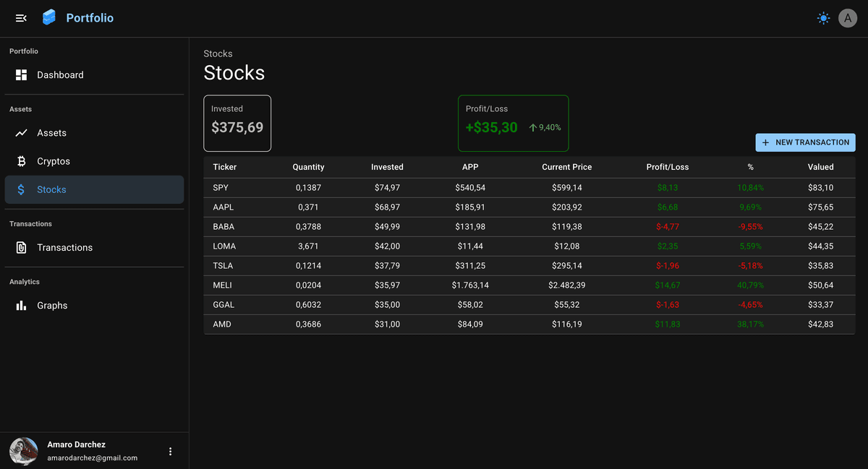Toggle light mode sun icon
868x469 pixels.
click(823, 18)
